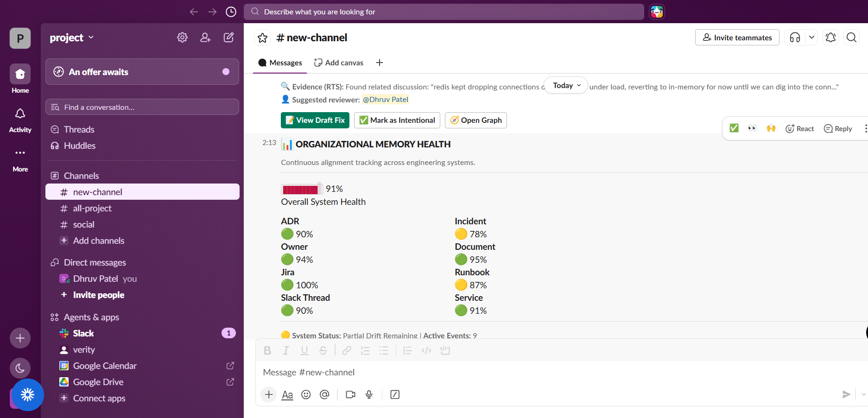Image resolution: width=868 pixels, height=418 pixels.
Task: Start a huddle with headphones icon
Action: (795, 38)
